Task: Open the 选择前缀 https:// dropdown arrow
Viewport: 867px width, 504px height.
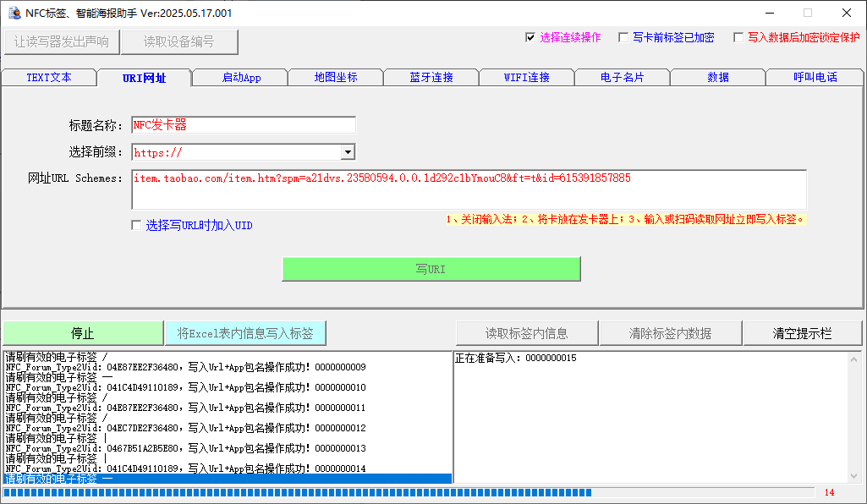Action: [x=348, y=152]
